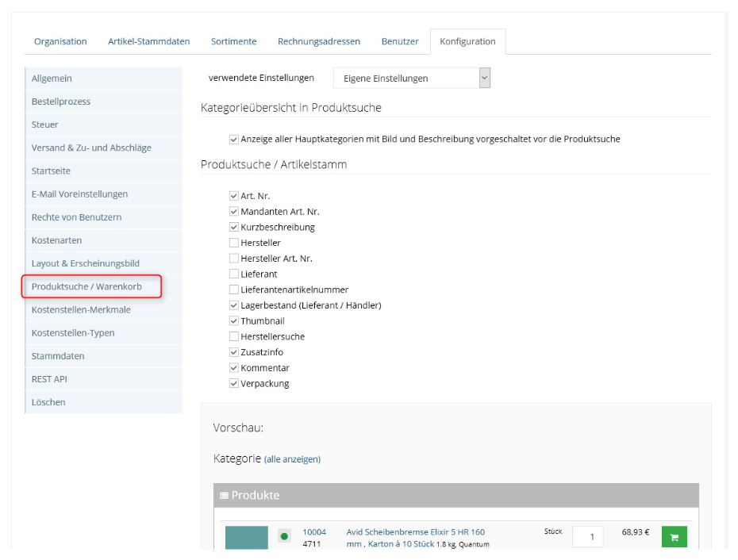Image resolution: width=738 pixels, height=560 pixels.
Task: Open the 'verwendete Einstellungen' dropdown
Action: click(x=412, y=78)
